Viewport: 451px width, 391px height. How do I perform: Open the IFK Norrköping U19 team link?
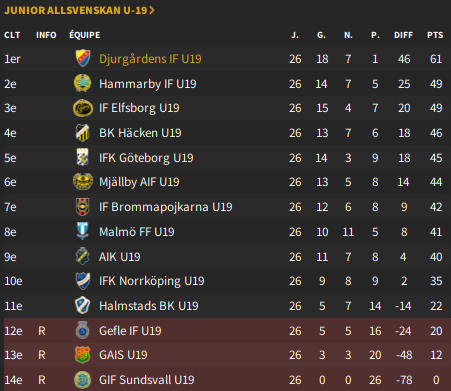coord(152,281)
